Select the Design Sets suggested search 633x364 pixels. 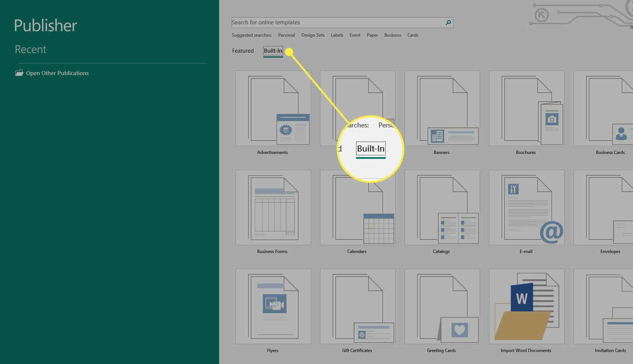tap(313, 35)
